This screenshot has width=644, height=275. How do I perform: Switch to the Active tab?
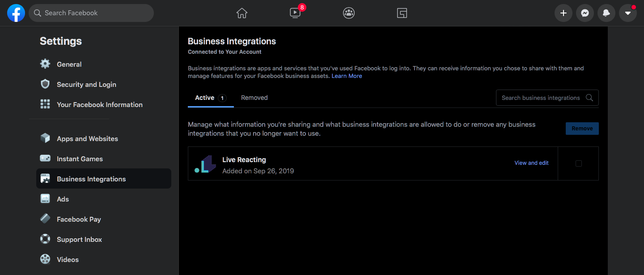point(211,98)
